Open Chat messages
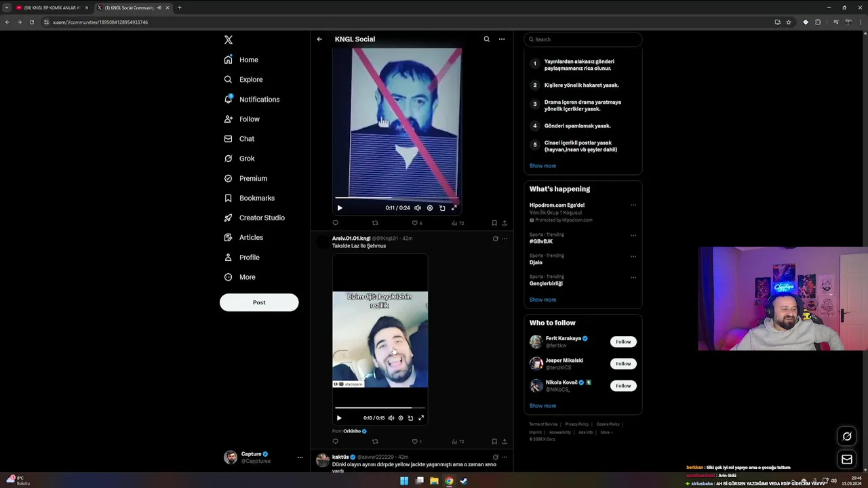 click(239, 138)
